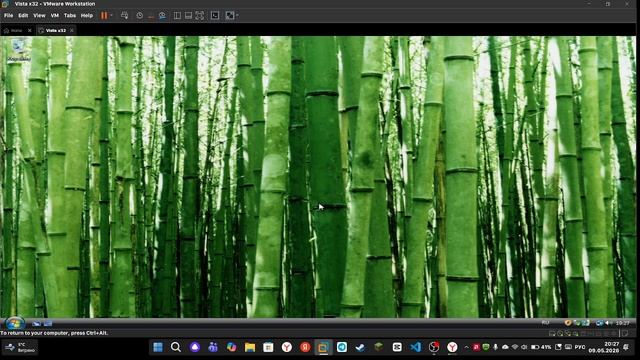
Task: Open the Windows 11 Start button
Action: click(158, 347)
